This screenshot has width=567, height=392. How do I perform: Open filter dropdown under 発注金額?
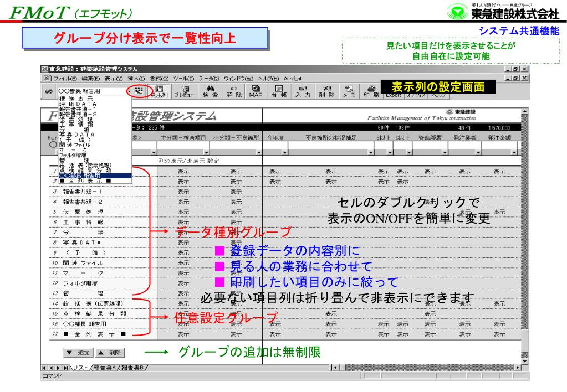coord(514,152)
